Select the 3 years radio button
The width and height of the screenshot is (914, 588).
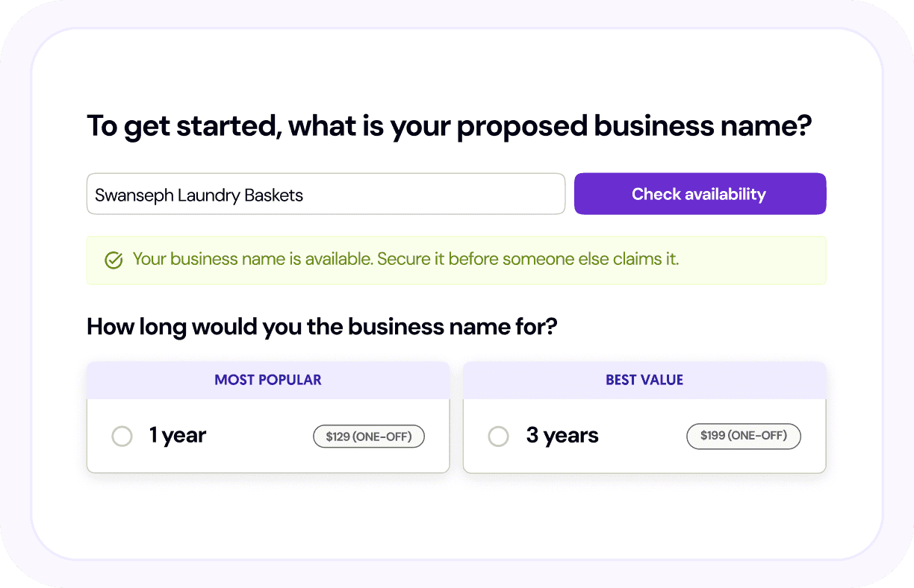(498, 437)
